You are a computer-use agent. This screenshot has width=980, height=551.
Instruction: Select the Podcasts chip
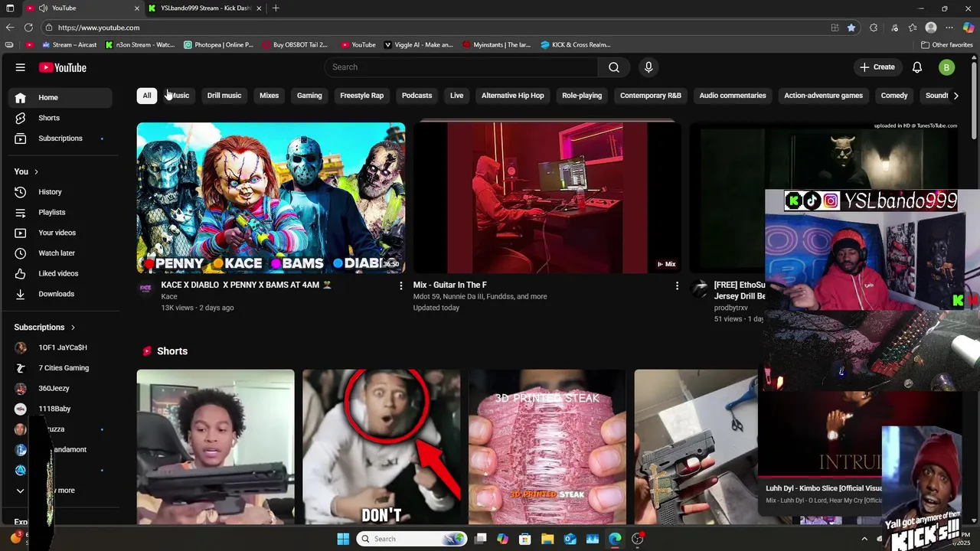pyautogui.click(x=416, y=96)
